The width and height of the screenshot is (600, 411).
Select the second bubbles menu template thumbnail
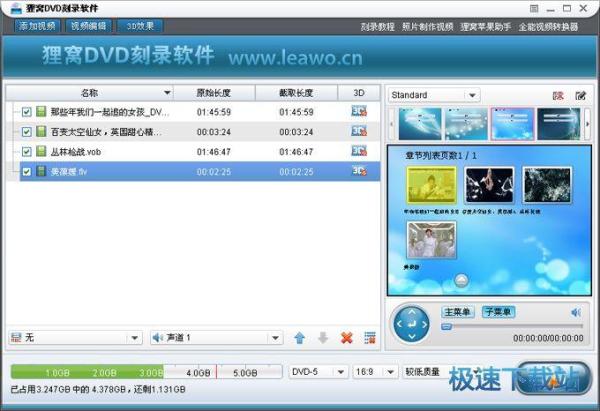(x=466, y=124)
